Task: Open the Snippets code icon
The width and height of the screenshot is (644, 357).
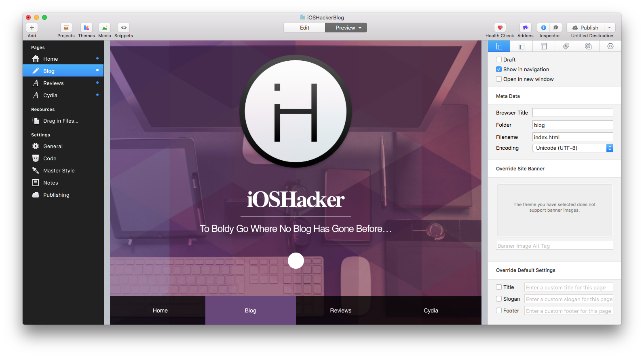Action: tap(124, 28)
